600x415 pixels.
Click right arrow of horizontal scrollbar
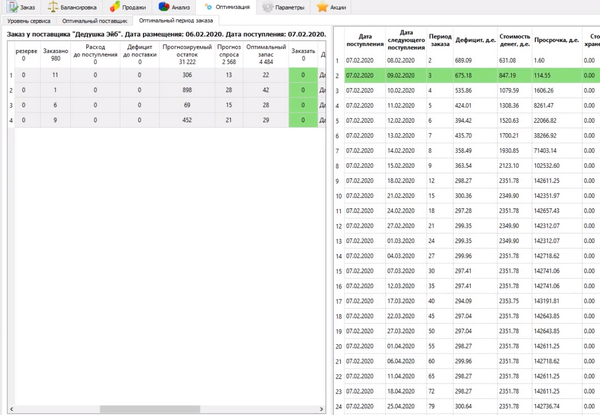pyautogui.click(x=321, y=409)
